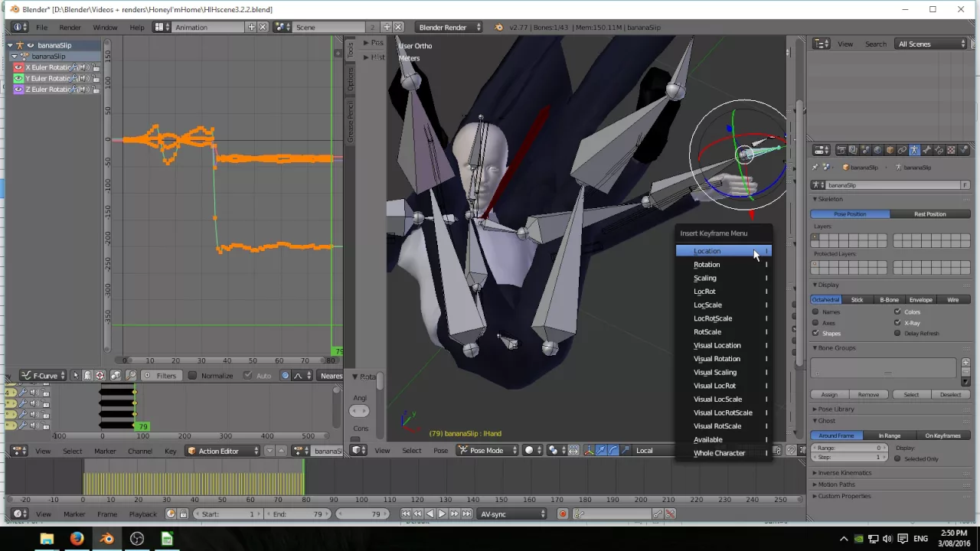
Task: Choose Whole Character keyframe option
Action: tap(723, 453)
